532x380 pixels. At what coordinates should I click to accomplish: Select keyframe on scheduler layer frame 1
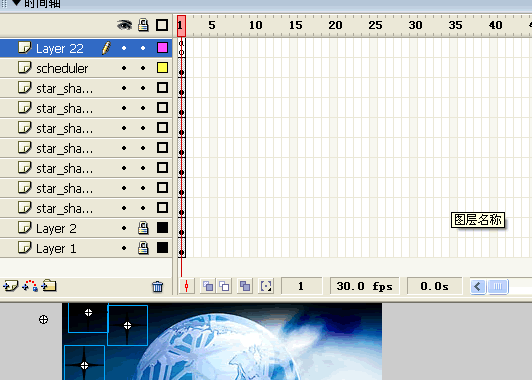coord(182,68)
